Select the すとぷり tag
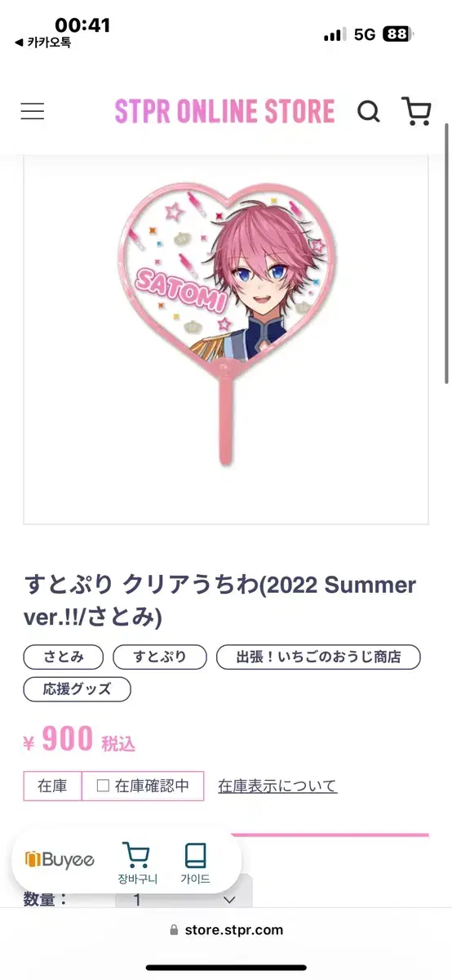The image size is (452, 980). point(160,657)
